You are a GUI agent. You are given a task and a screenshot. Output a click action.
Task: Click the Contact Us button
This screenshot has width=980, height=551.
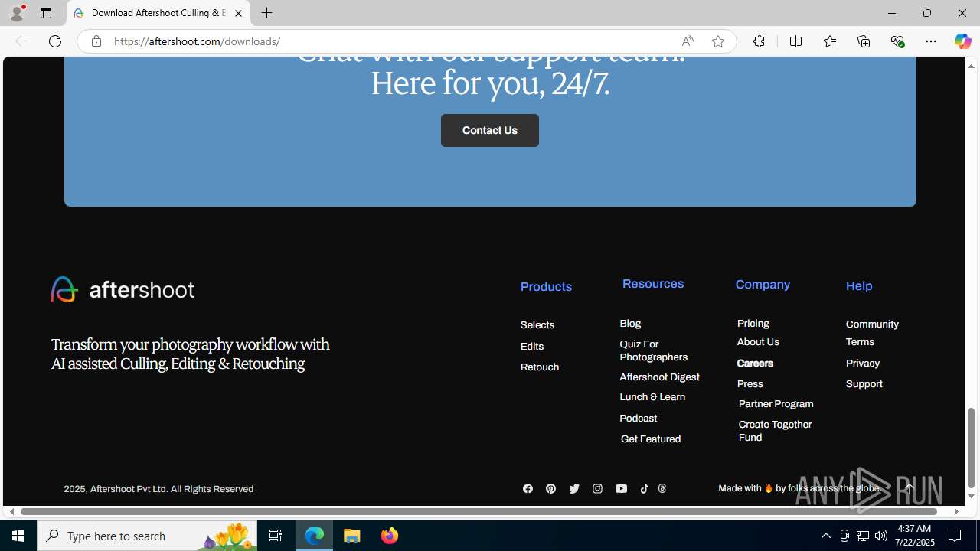click(x=490, y=130)
